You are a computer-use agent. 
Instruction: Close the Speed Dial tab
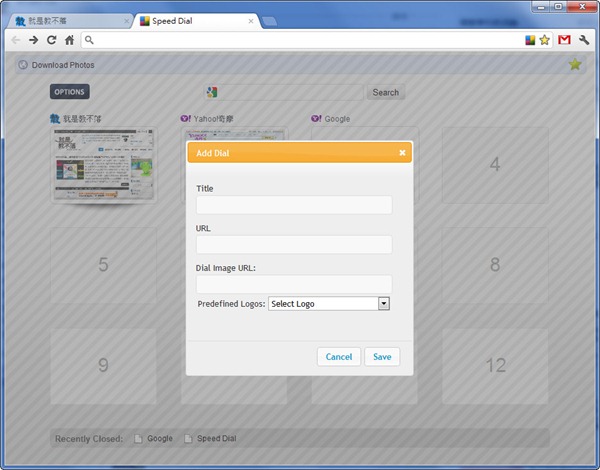coord(251,21)
